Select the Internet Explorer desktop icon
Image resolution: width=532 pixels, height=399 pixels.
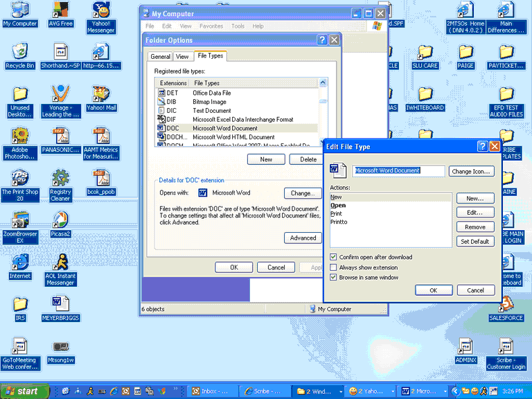point(19,266)
